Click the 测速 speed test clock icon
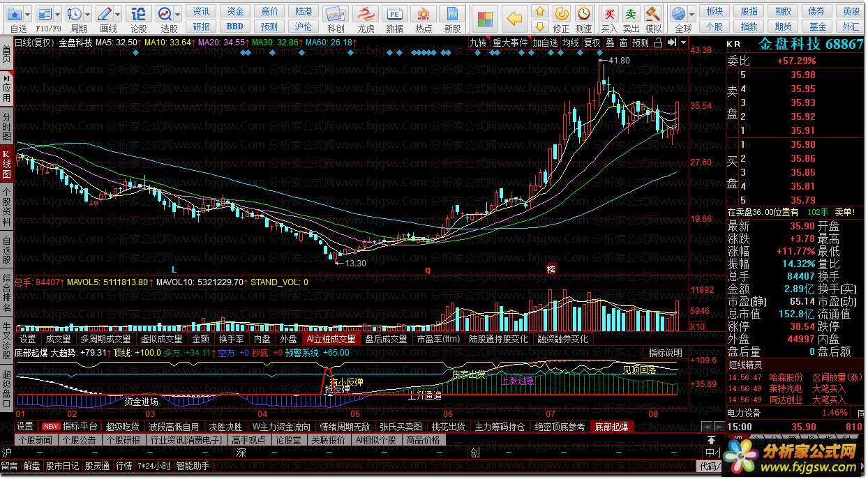 583,14
